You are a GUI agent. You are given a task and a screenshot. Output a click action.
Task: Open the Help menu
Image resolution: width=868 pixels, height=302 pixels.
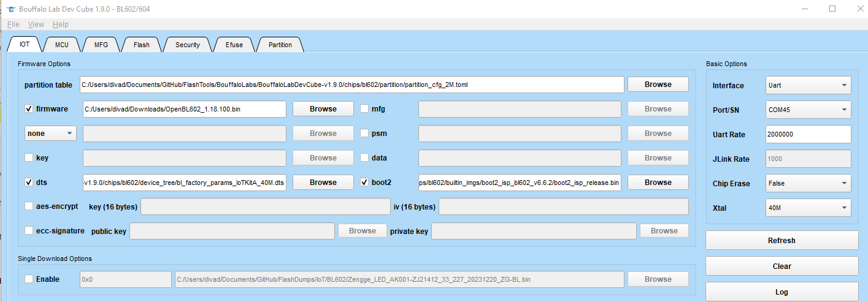(x=61, y=25)
